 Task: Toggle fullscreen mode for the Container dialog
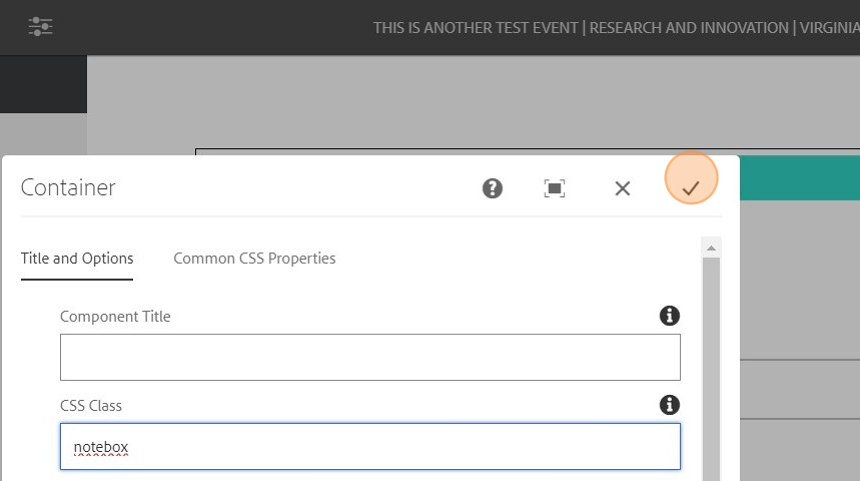click(555, 188)
